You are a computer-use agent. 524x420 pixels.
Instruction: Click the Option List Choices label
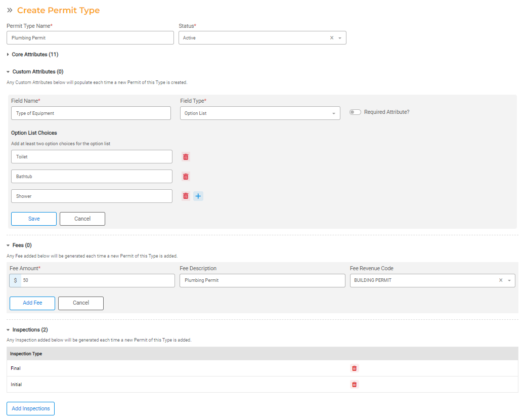34,133
